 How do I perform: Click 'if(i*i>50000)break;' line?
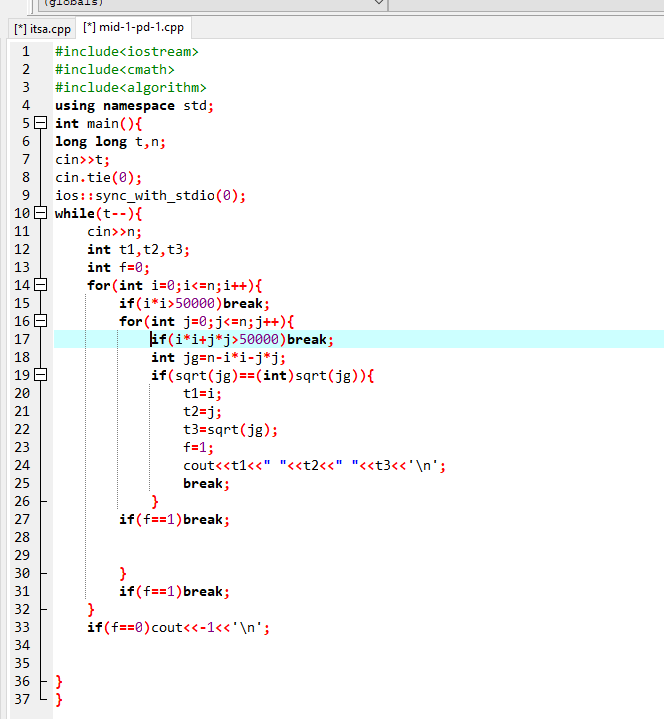pos(194,304)
